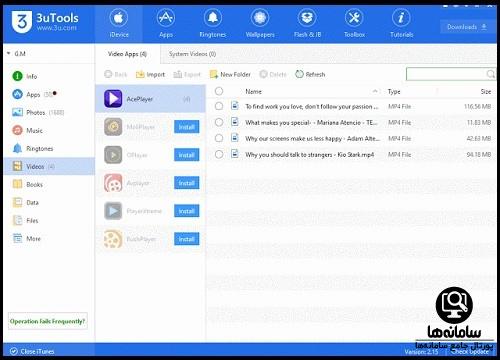
Task: Click the Back toolbar button
Action: [x=116, y=74]
